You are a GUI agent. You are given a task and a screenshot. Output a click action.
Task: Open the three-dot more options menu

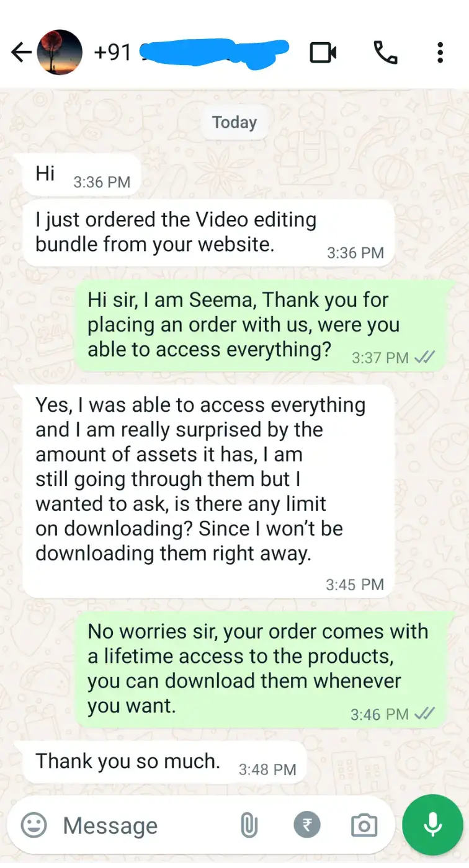click(440, 53)
